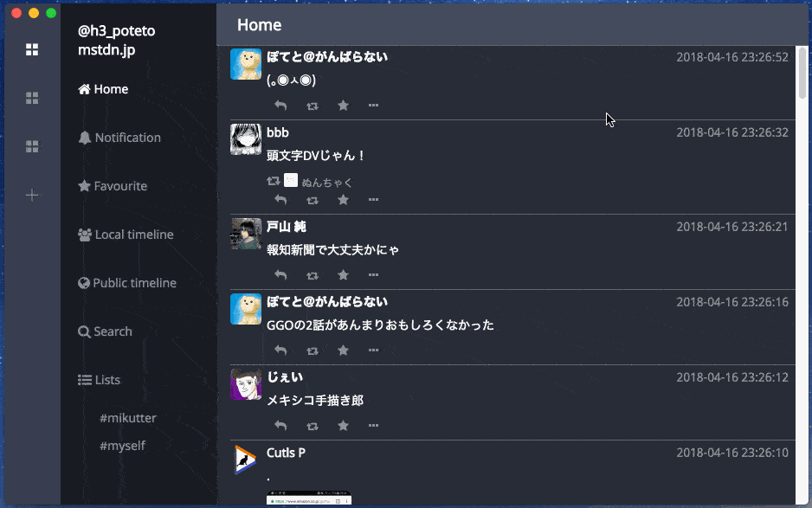This screenshot has height=508, width=812.
Task: Click the display name 戸山 純
Action: click(x=287, y=227)
